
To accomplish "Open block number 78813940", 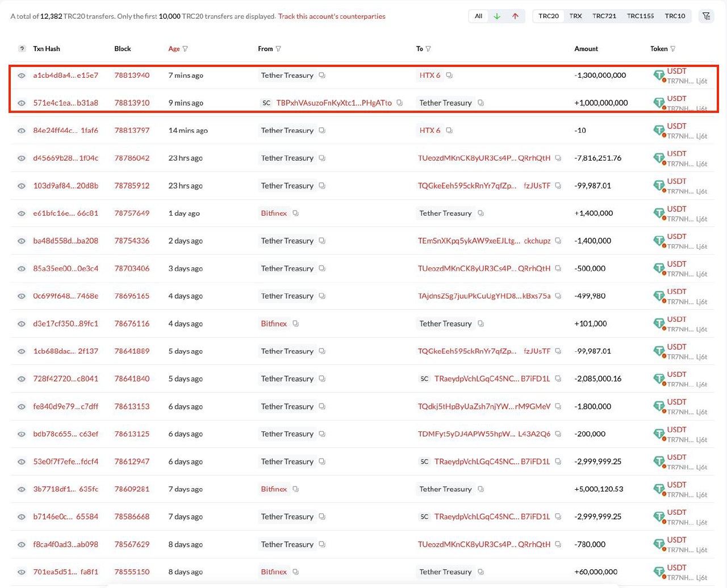I will 132,75.
